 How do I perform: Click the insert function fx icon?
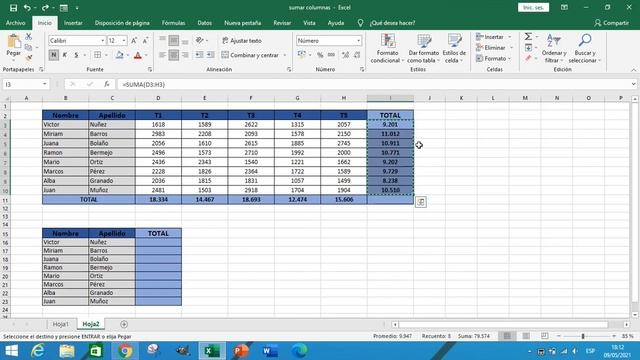point(107,84)
